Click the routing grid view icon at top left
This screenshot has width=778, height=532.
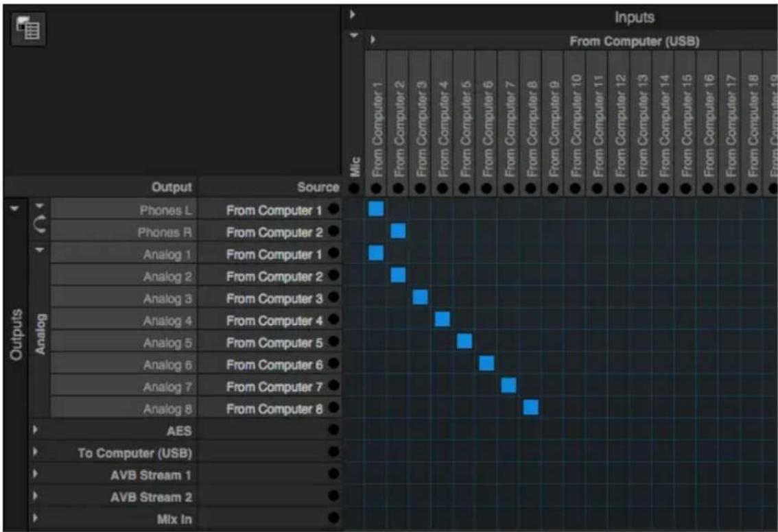28,29
